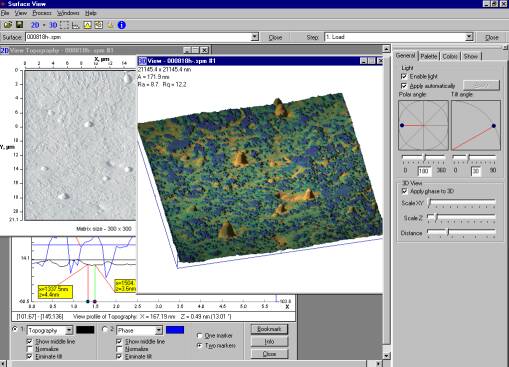Viewport: 509px width, 367px height.
Task: Open the File menu
Action: point(5,13)
